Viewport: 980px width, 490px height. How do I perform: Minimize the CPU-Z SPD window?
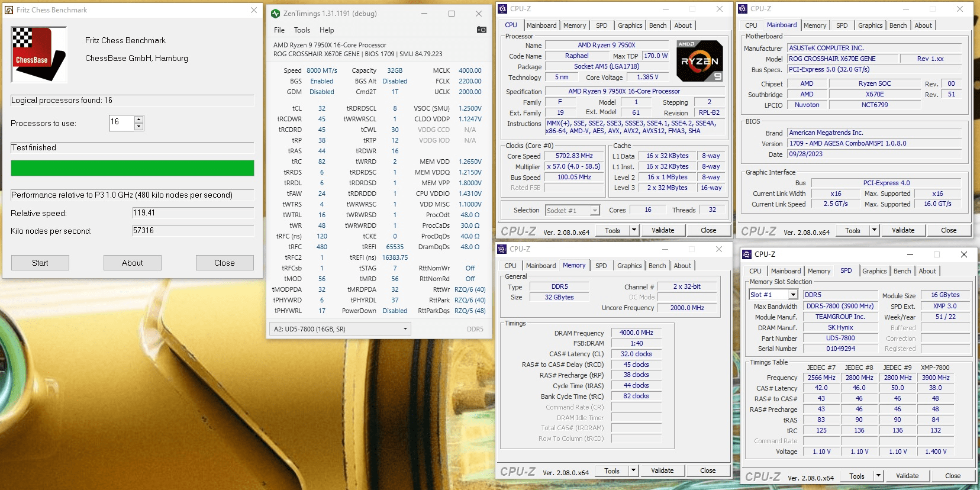tap(909, 254)
